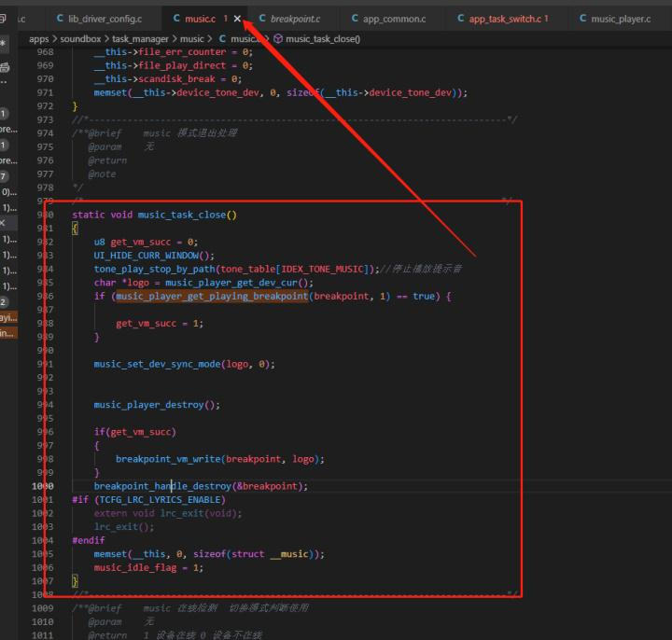This screenshot has height=640, width=672.
Task: Click the memset(__this, 0, sizeof(struct __music)) line
Action: click(x=209, y=554)
